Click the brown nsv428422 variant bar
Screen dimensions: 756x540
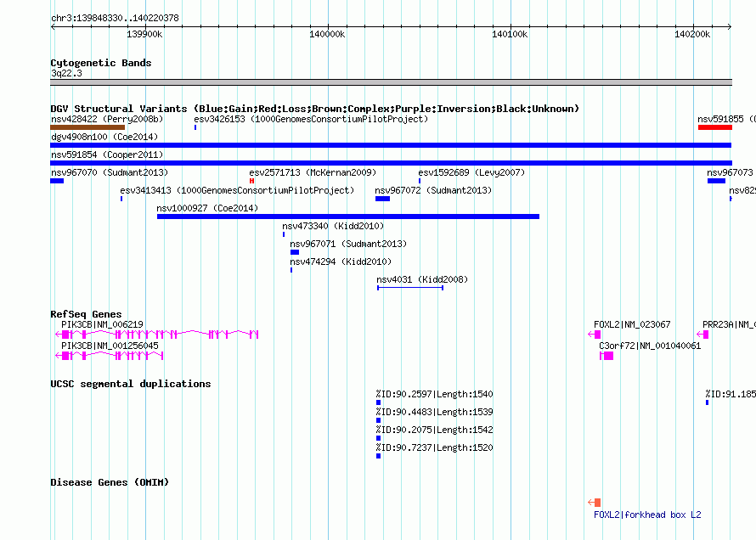(87, 127)
